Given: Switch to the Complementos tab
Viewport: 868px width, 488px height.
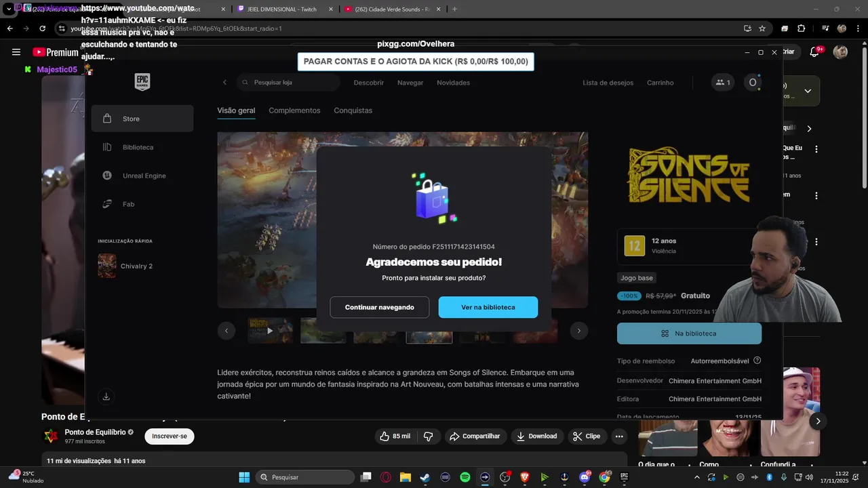Looking at the screenshot, I should 294,110.
